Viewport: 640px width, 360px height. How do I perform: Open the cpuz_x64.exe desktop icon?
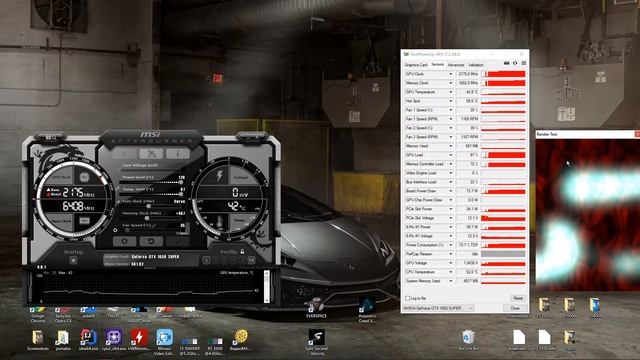coord(113,340)
